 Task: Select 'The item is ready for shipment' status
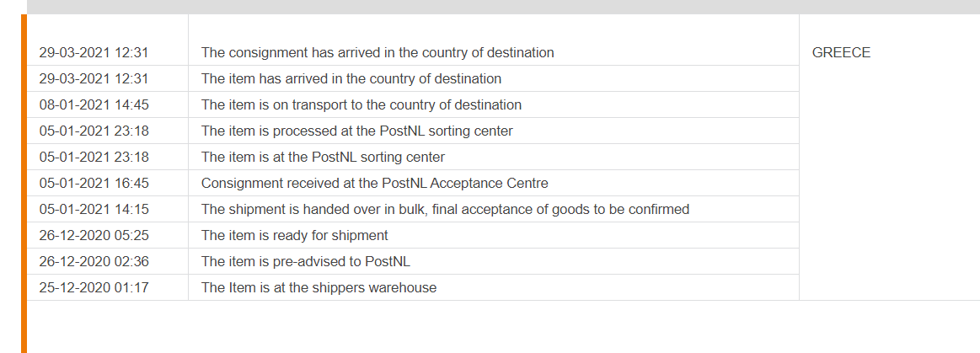[294, 236]
